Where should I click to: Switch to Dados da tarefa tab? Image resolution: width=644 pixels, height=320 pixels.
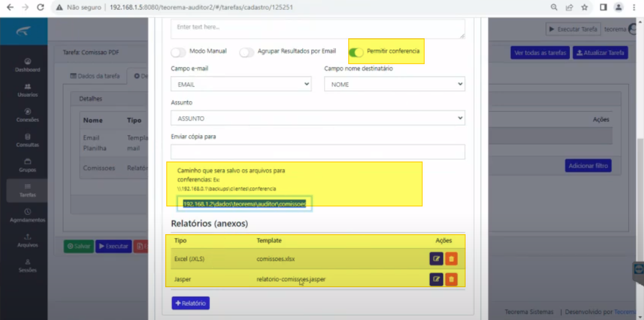95,76
